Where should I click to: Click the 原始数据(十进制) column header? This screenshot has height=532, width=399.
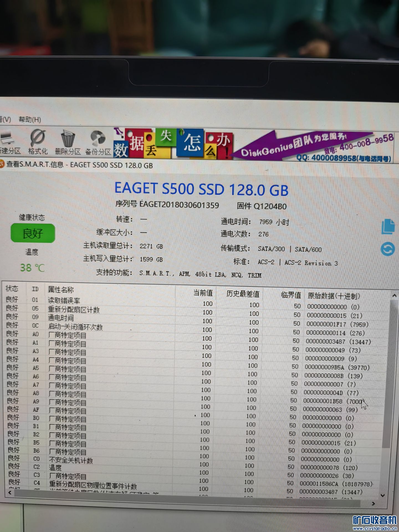pos(334,296)
